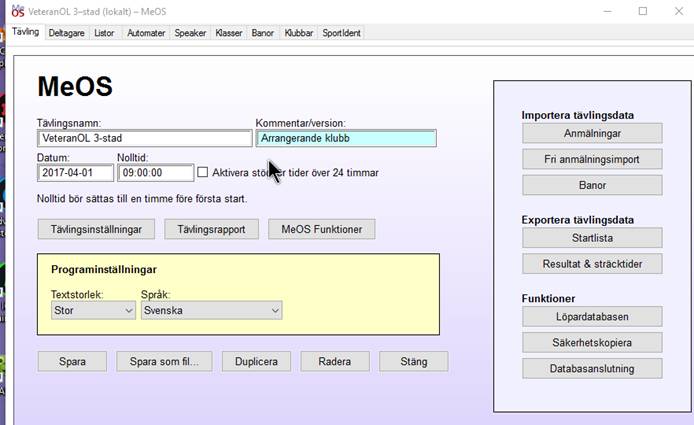Click the Exportera tävlingsdata heading
Viewport: 694px width, 425px height.
(x=578, y=220)
